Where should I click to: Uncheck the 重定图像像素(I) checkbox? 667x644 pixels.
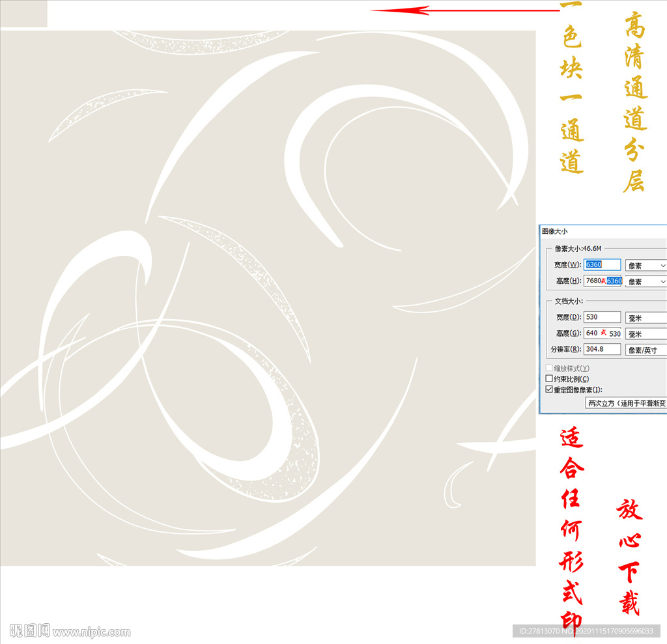pyautogui.click(x=548, y=389)
